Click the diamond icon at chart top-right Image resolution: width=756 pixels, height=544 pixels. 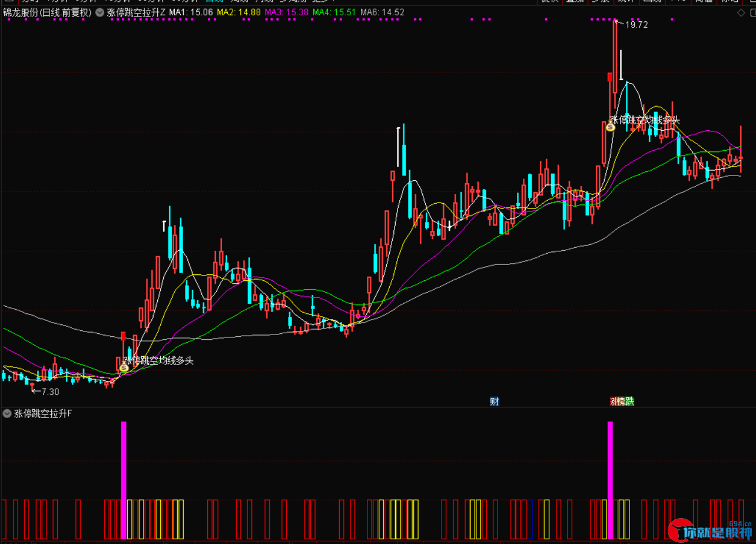pos(741,12)
